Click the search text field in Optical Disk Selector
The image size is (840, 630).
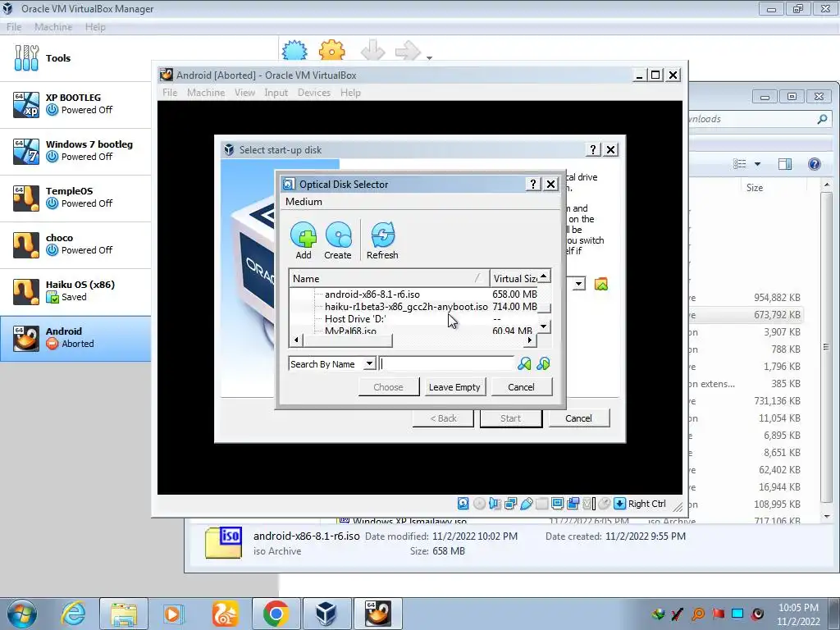(x=447, y=364)
